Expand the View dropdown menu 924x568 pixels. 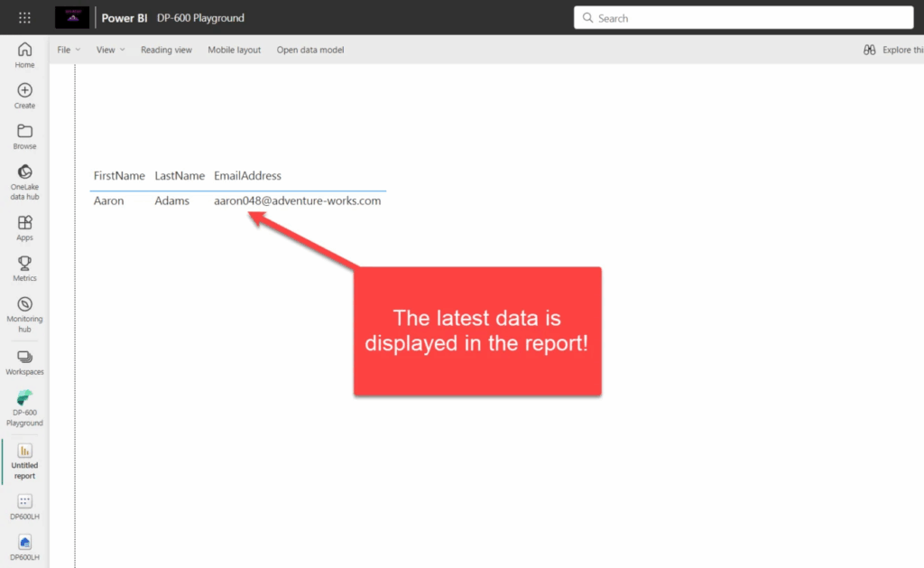pos(111,50)
